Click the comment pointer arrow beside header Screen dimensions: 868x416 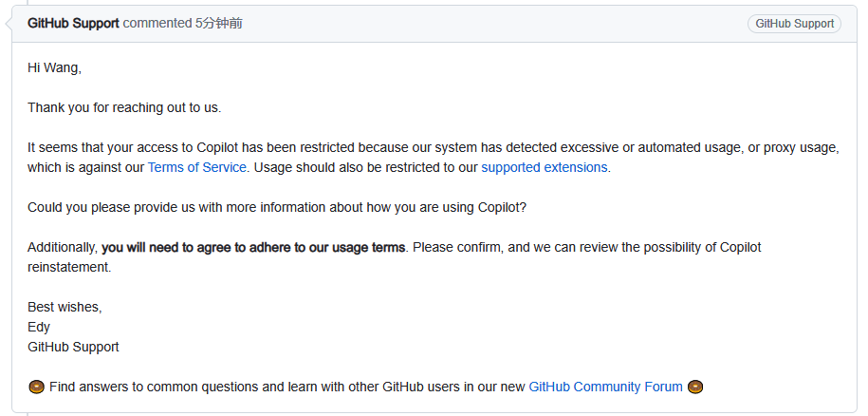pos(9,24)
